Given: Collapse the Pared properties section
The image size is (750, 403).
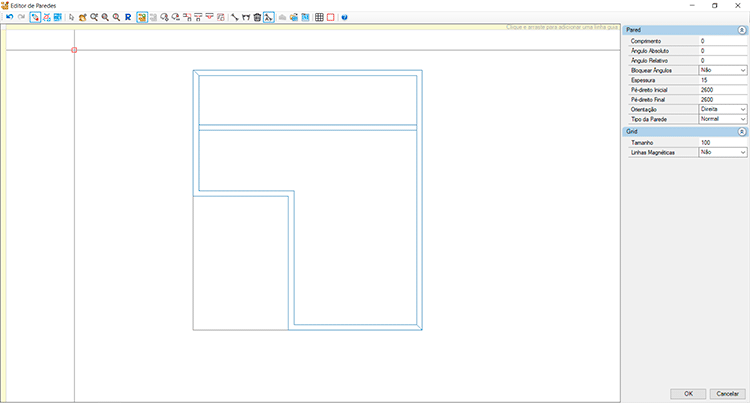Looking at the screenshot, I should tap(742, 30).
